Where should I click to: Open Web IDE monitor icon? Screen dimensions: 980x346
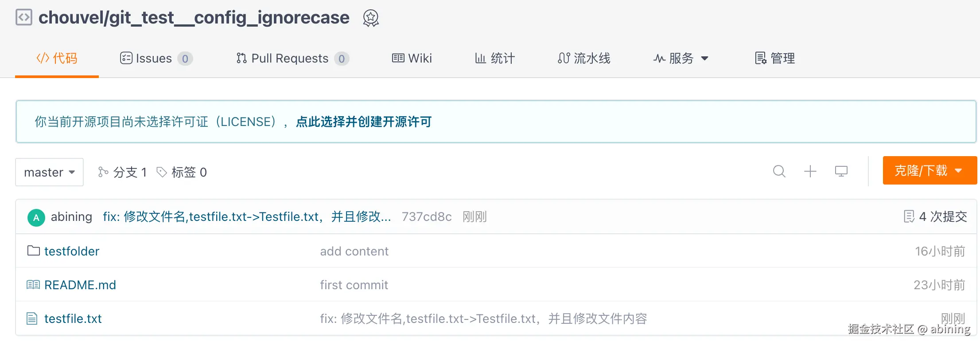tap(841, 171)
